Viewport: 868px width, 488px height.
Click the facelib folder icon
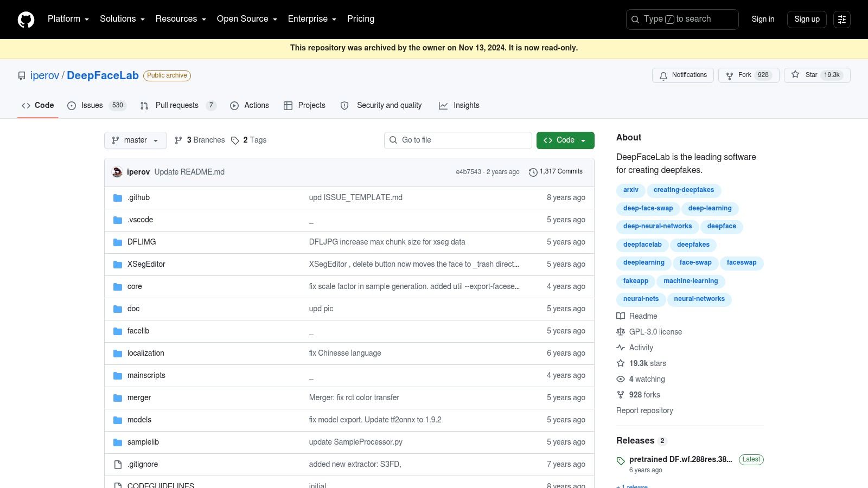118,331
